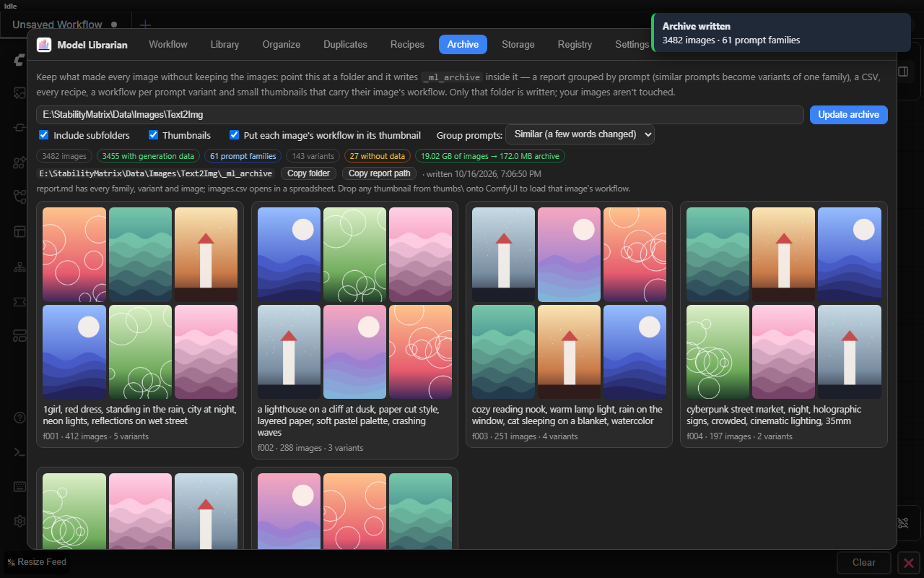Open the Library tab

pyautogui.click(x=225, y=45)
